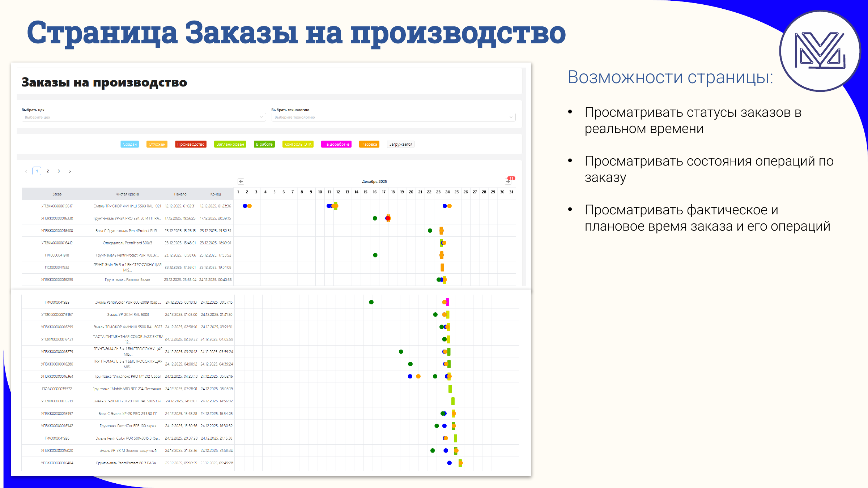Click the previous page chevron in pagination
868x488 pixels.
coord(26,171)
